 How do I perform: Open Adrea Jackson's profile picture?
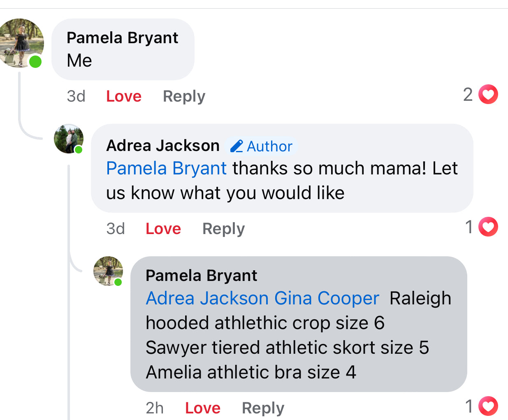pos(69,139)
